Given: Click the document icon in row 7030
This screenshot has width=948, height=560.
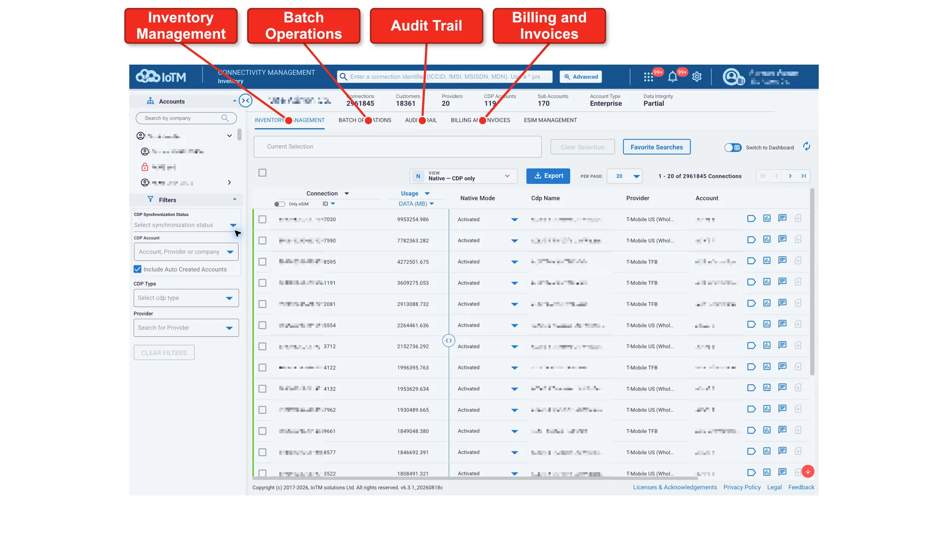Looking at the screenshot, I should click(x=798, y=218).
